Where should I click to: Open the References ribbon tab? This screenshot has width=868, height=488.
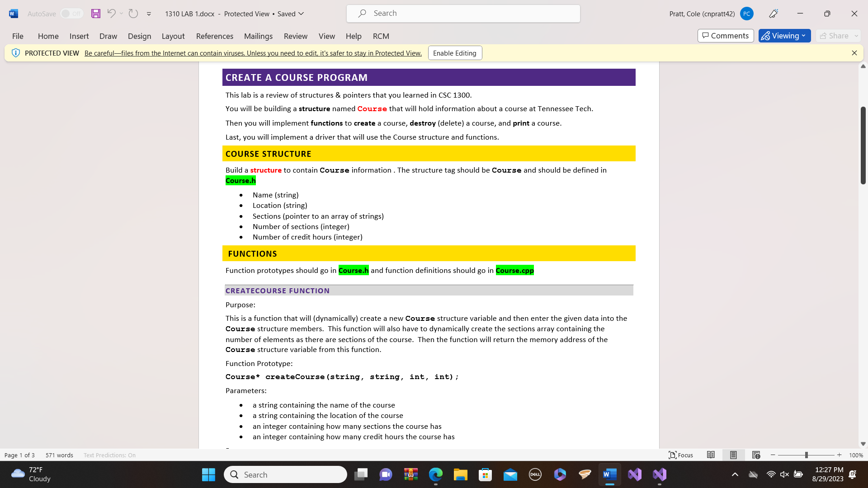pyautogui.click(x=214, y=36)
